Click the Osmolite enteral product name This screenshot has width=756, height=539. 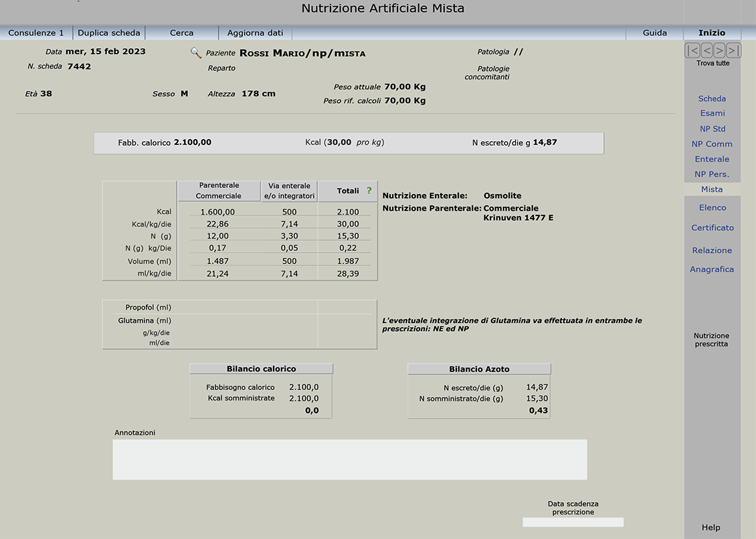click(x=502, y=196)
